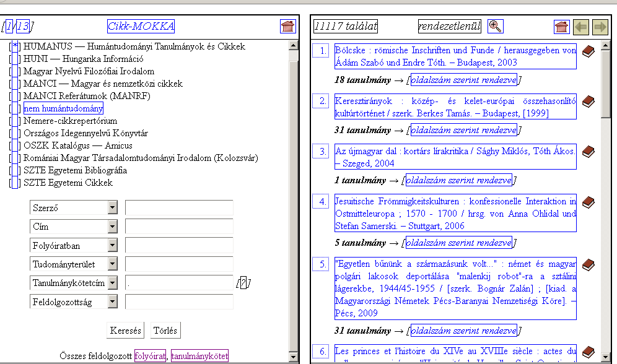Screen dimensions: 617x364
Task: Open the book icon for Jesuitische Frömmigkeitskulturen
Action: click(x=588, y=202)
